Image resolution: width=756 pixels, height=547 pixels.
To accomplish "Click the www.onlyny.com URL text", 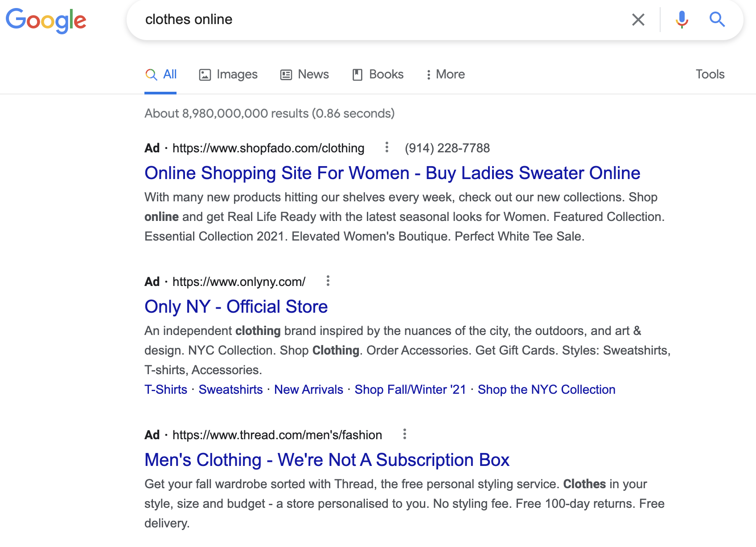I will pyautogui.click(x=239, y=282).
